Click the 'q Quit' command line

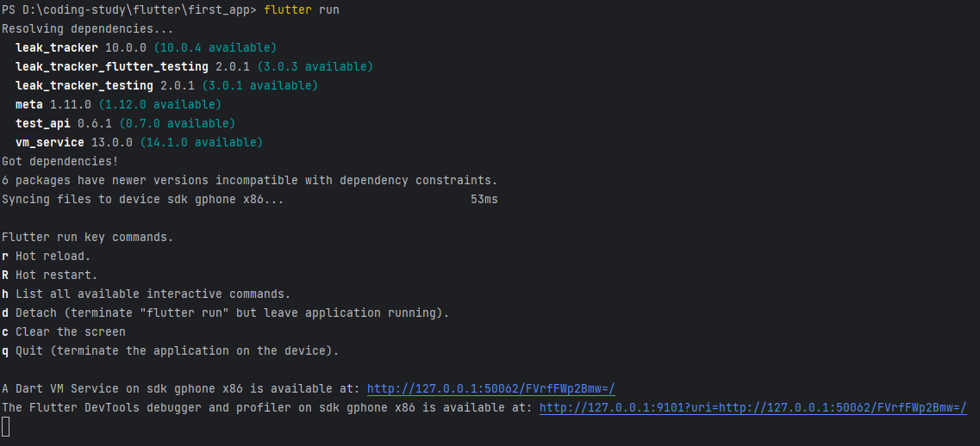[170, 351]
